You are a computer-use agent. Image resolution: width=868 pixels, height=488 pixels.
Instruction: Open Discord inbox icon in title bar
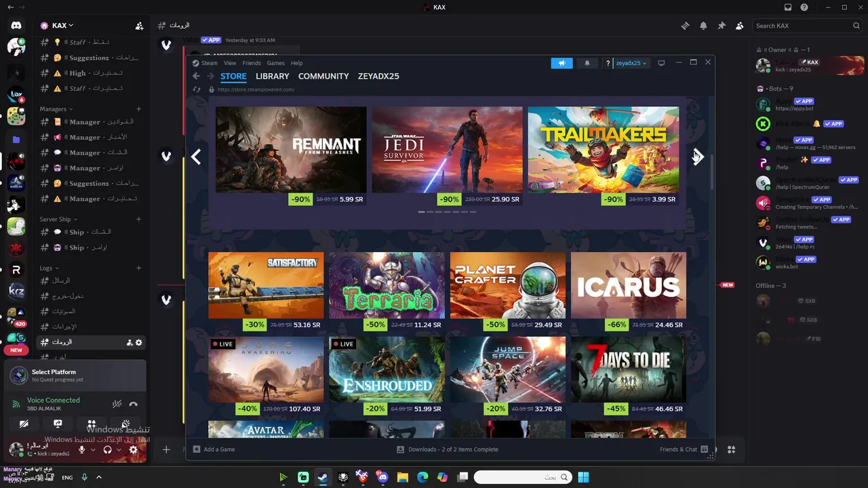click(788, 7)
